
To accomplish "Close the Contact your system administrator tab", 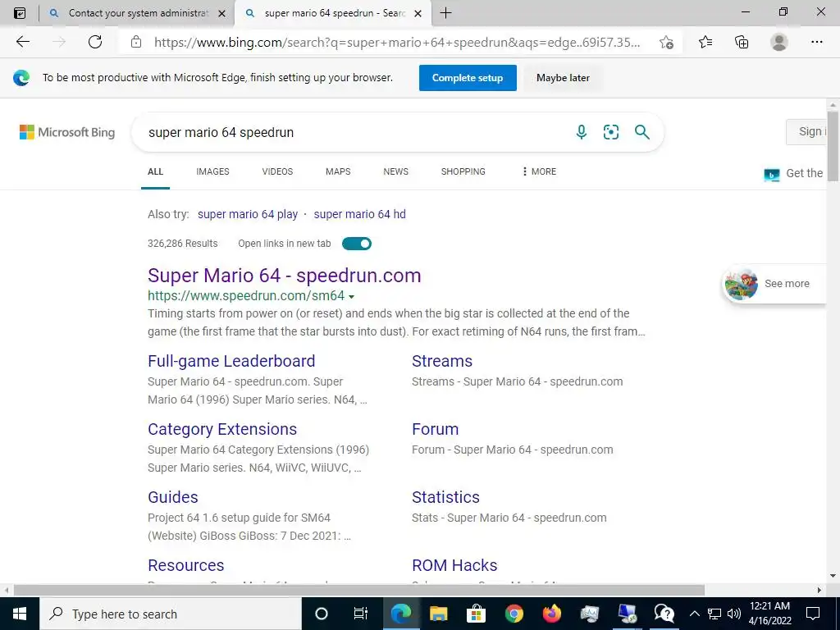I will click(221, 13).
